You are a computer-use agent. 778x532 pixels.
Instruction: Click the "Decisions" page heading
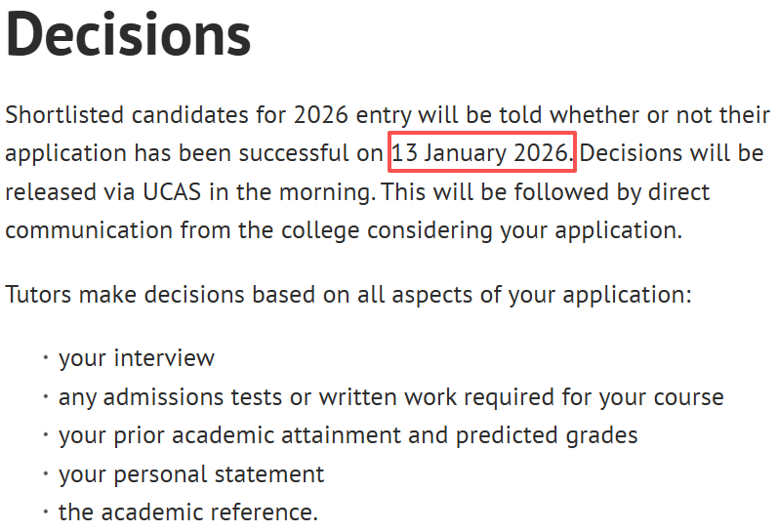pos(128,34)
